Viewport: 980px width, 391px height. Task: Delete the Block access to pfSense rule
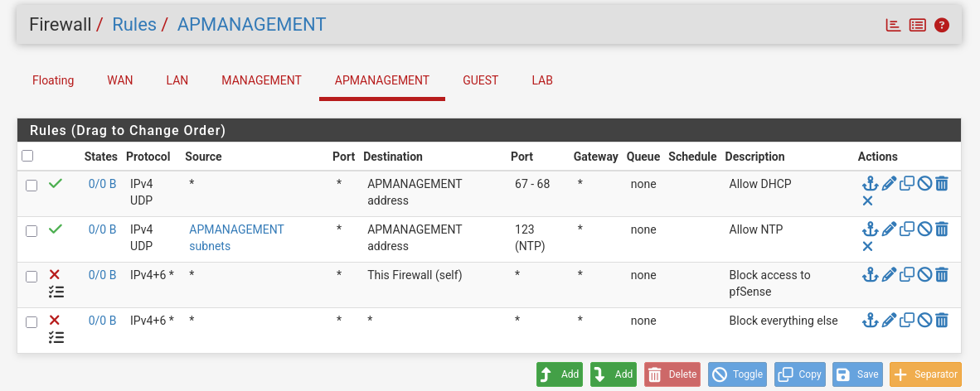(942, 275)
